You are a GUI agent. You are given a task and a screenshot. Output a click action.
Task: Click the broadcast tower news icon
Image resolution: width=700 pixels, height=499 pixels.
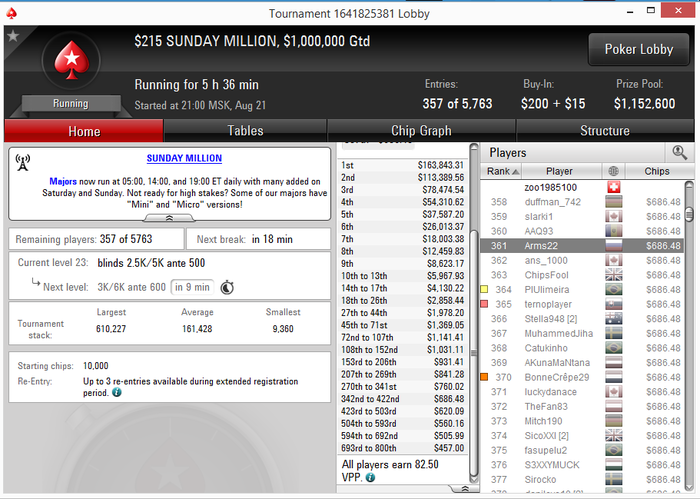(x=23, y=162)
